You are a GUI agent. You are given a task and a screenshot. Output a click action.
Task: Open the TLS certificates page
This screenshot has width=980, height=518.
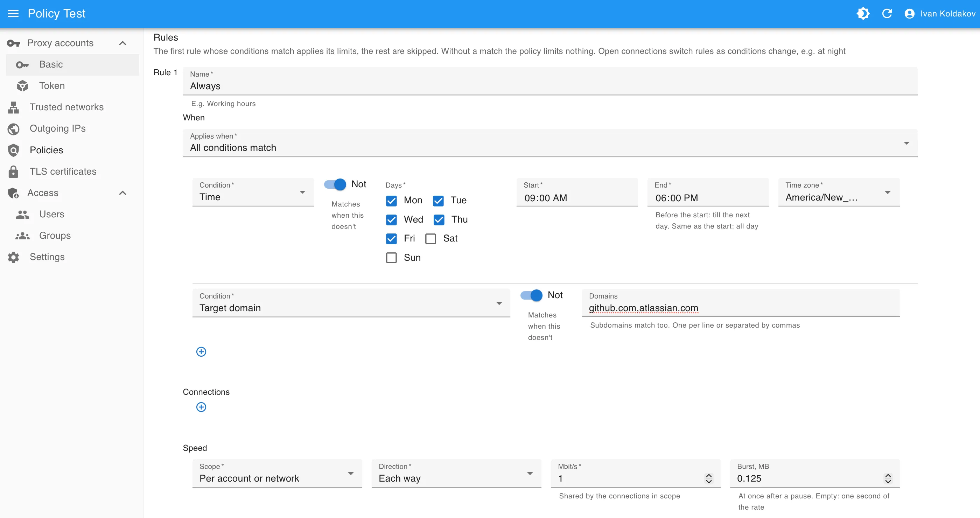pyautogui.click(x=72, y=171)
